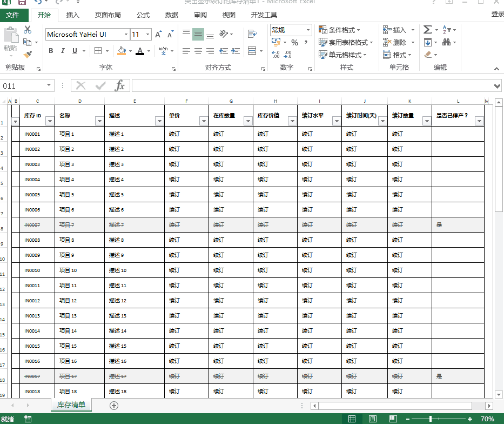
Task: Add a new sheet with the plus icon
Action: point(114,406)
